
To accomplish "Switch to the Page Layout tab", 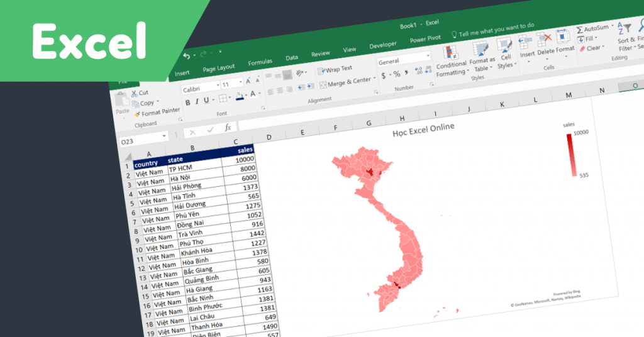I will tap(218, 68).
